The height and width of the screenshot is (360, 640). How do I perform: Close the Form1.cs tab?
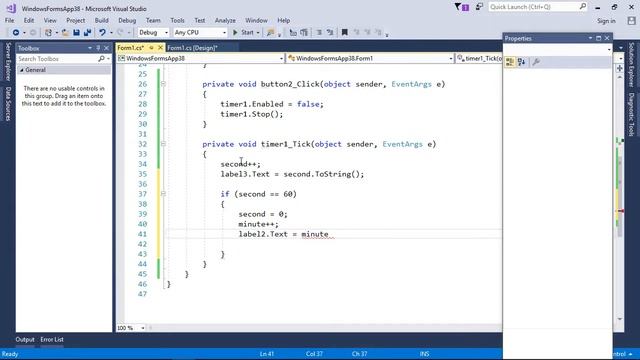[160, 48]
